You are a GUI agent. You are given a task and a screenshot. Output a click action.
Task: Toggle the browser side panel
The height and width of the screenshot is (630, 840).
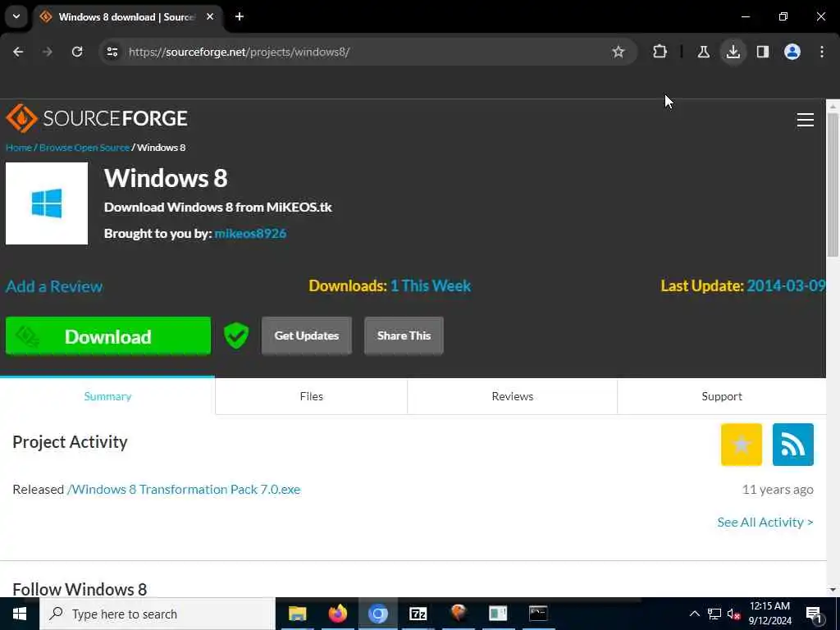[x=762, y=52]
